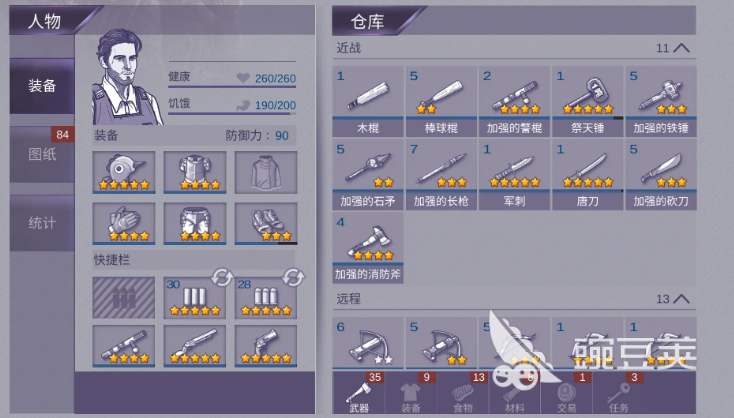734x418 pixels.
Task: Choose the 军刺 bayonet weapon
Action: click(x=514, y=175)
